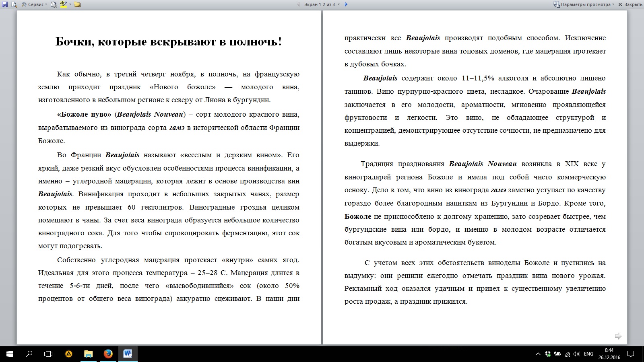Open the Windows Start menu

tap(10, 354)
